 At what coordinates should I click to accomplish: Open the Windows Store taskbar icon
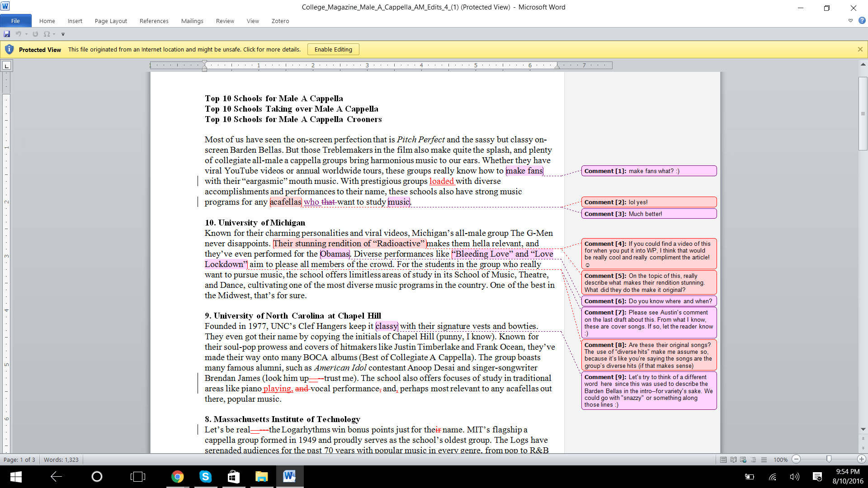point(234,477)
